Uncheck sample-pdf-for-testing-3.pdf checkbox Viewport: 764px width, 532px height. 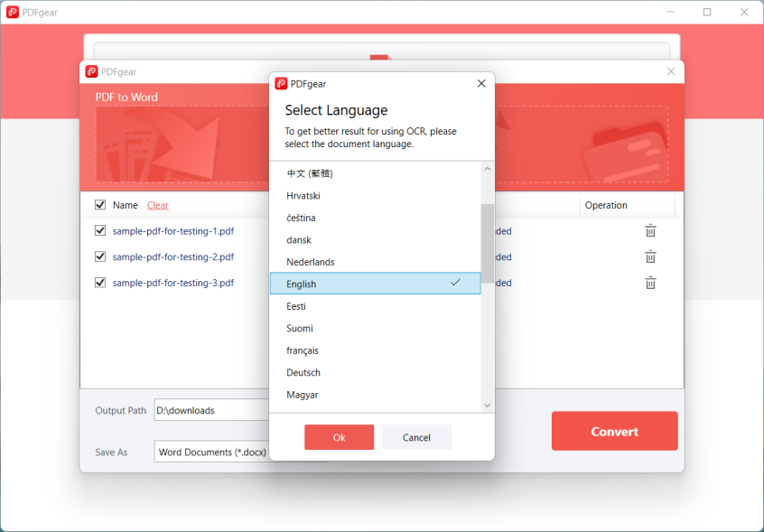point(100,282)
